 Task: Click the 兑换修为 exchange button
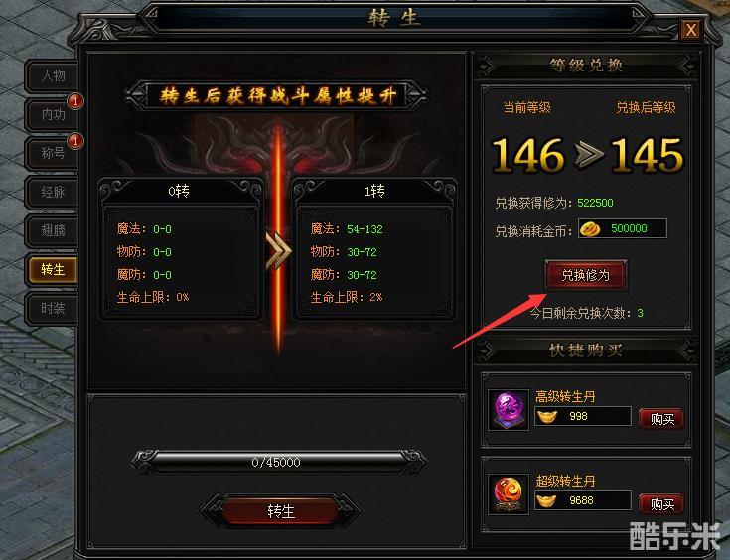coord(586,275)
